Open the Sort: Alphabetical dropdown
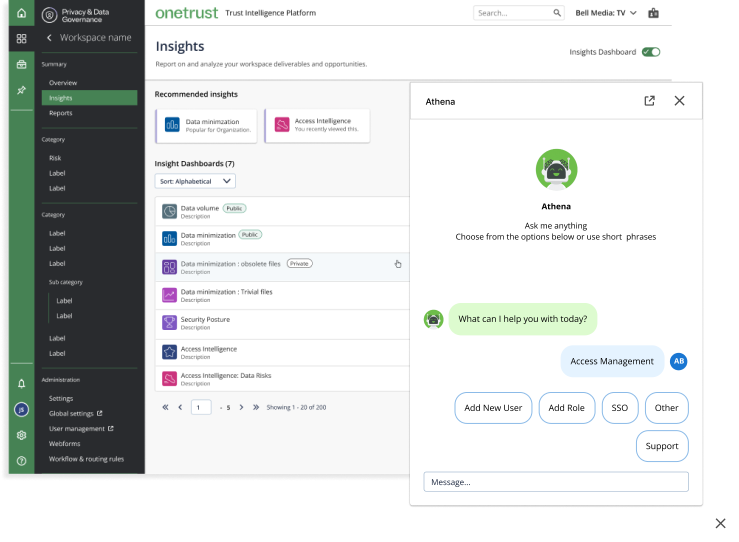 point(195,181)
